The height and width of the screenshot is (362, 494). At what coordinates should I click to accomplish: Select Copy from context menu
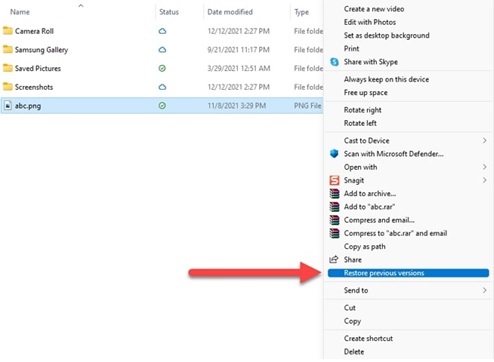point(352,321)
